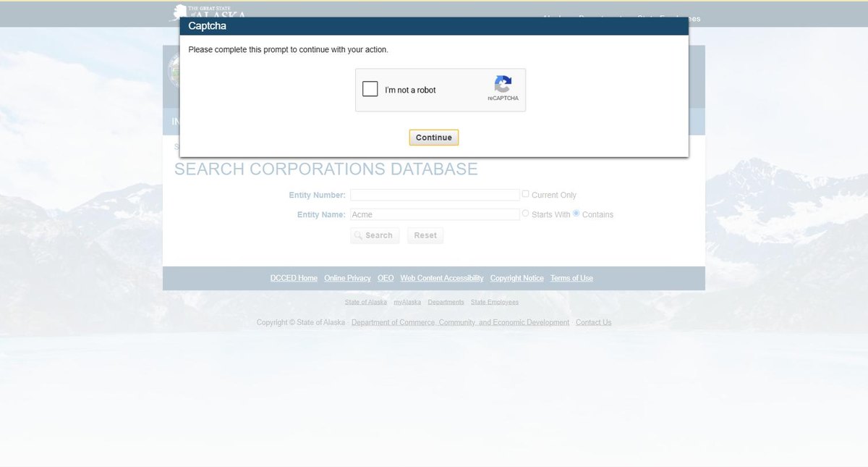Open the Departments footer link
The width and height of the screenshot is (868, 467).
(446, 302)
